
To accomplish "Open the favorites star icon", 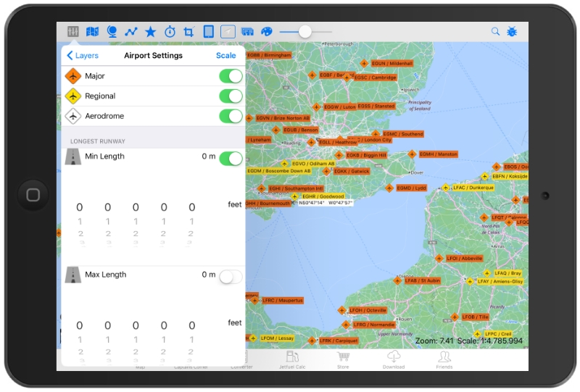I will coord(150,32).
